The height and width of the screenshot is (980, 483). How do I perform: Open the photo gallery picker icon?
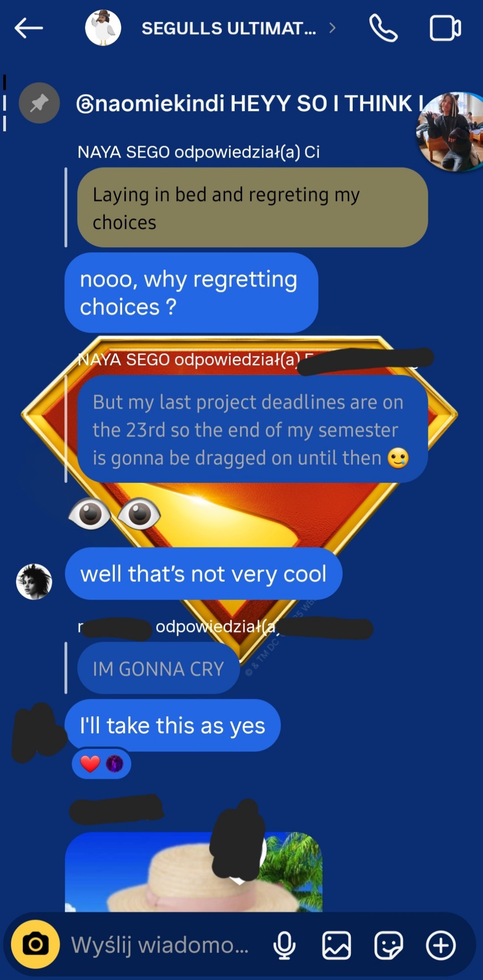[337, 945]
